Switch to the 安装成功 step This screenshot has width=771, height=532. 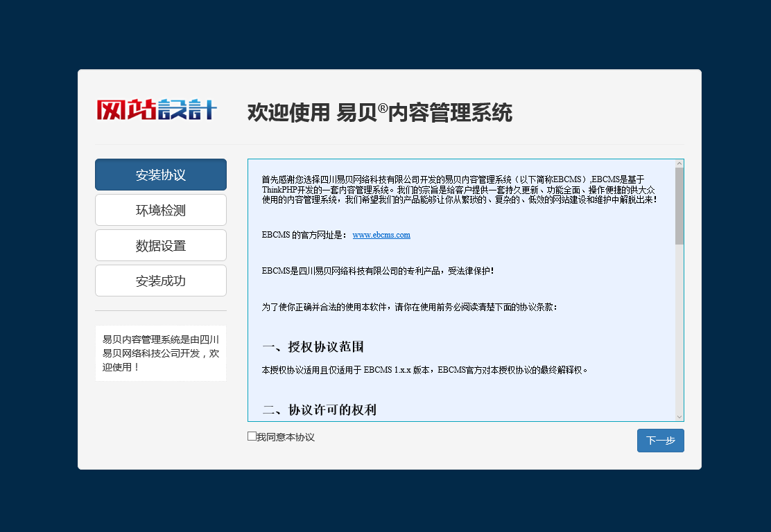click(161, 281)
